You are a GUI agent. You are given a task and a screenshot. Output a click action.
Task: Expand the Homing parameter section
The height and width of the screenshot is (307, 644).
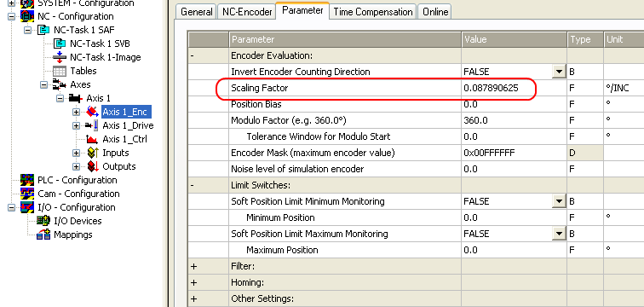[194, 283]
